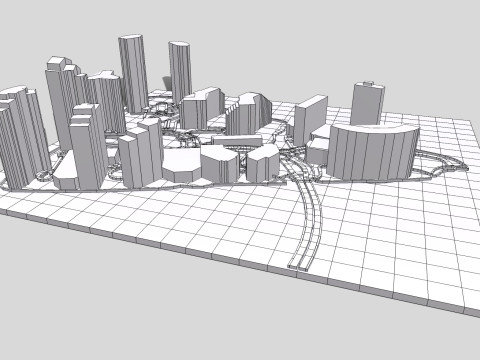The image size is (480, 360).
Task: Select the large curved building on the right
Action: (372, 152)
